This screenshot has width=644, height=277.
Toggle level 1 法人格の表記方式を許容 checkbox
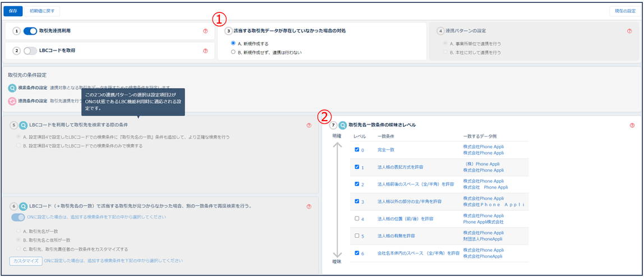pyautogui.click(x=357, y=167)
